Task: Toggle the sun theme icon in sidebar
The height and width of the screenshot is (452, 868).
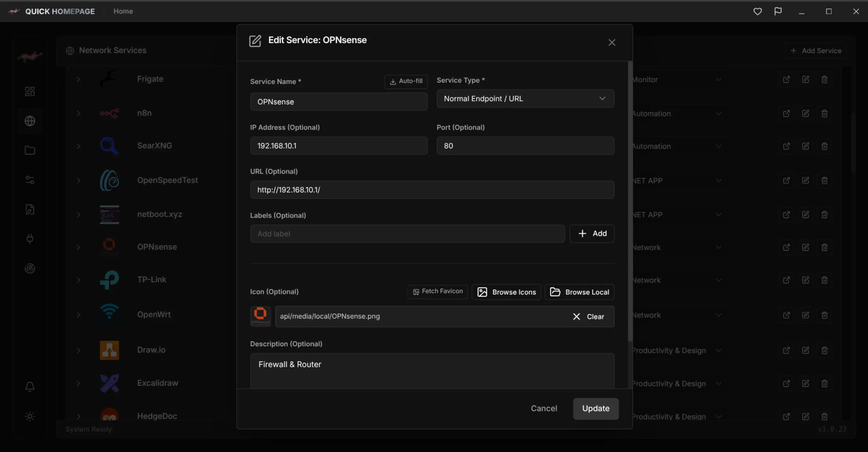Action: click(x=30, y=416)
